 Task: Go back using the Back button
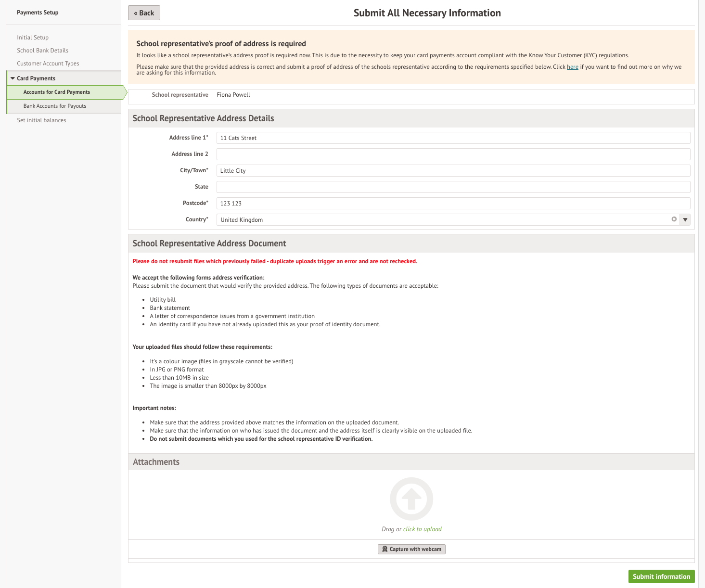144,13
